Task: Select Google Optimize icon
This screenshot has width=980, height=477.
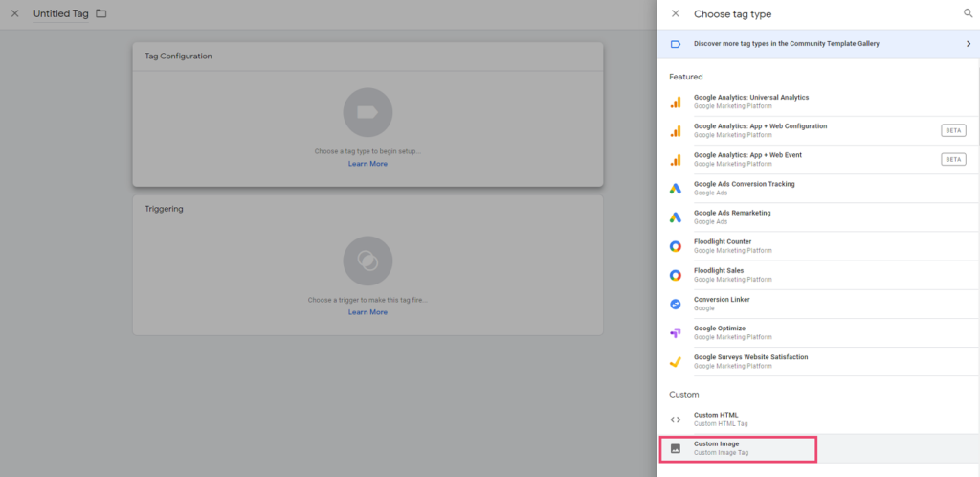Action: (675, 332)
